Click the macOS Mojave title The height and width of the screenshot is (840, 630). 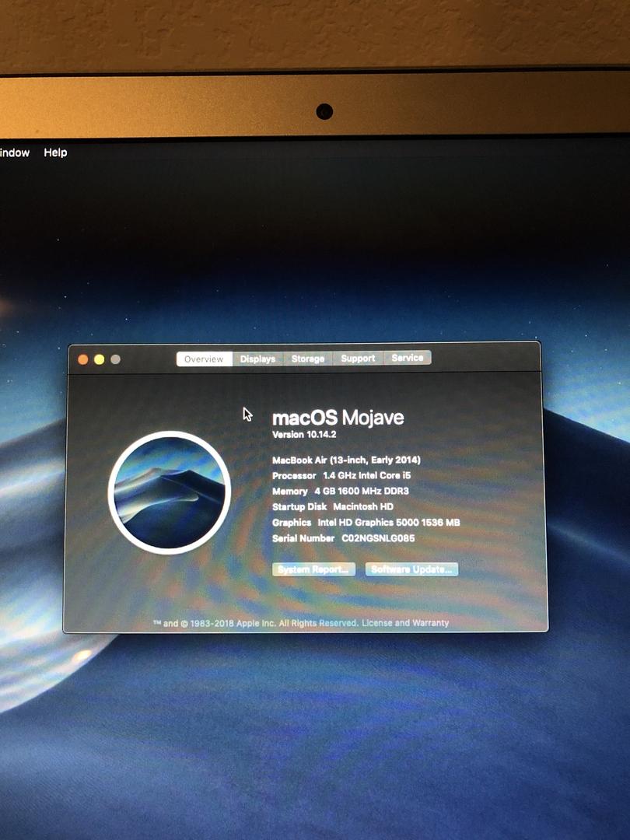point(338,418)
